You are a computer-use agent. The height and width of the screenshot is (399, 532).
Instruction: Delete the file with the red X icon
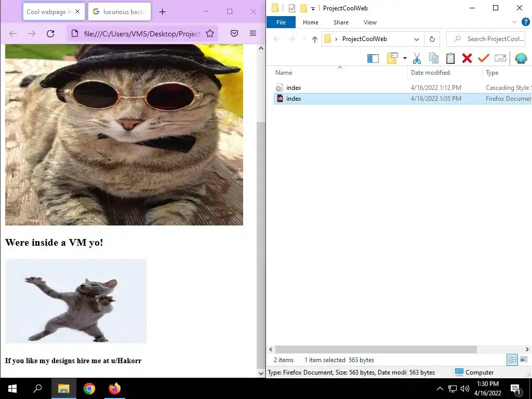pos(467,58)
